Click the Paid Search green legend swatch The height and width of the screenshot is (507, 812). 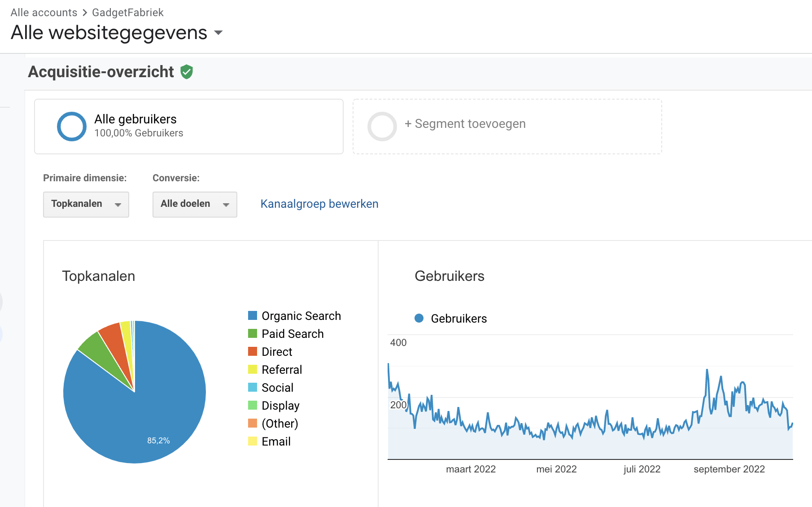tap(253, 333)
